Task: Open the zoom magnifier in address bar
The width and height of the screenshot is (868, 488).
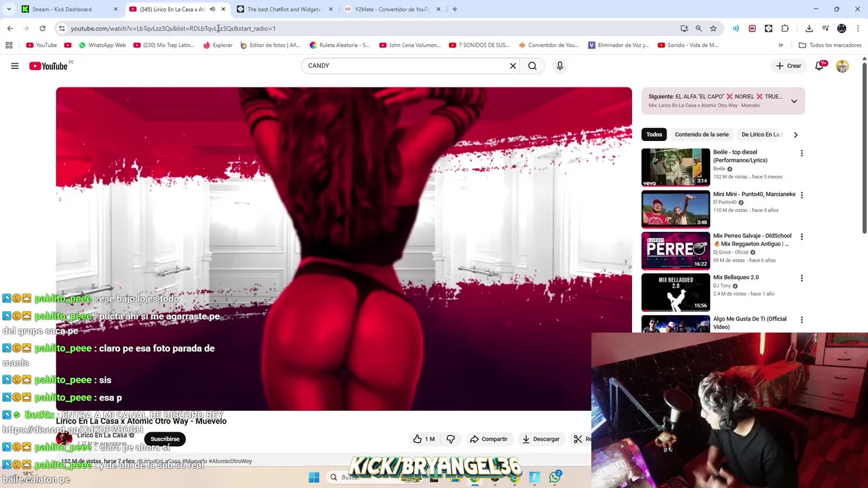Action: (x=698, y=28)
